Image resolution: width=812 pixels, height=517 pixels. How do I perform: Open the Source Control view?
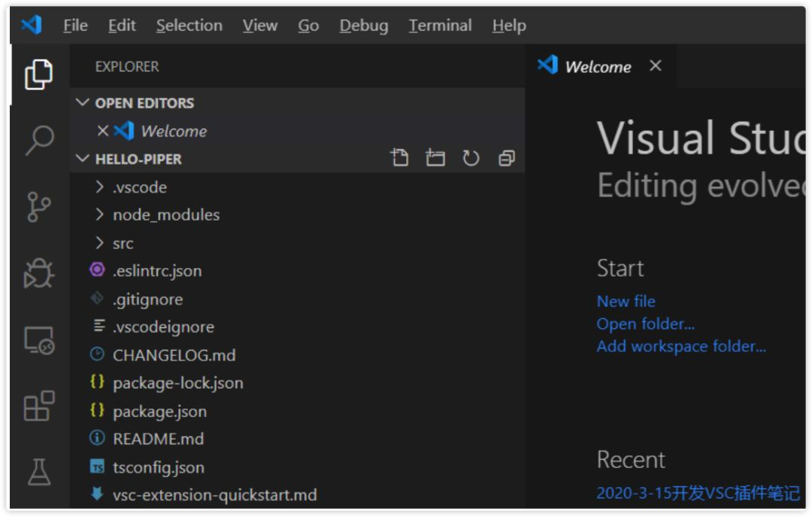pos(39,206)
